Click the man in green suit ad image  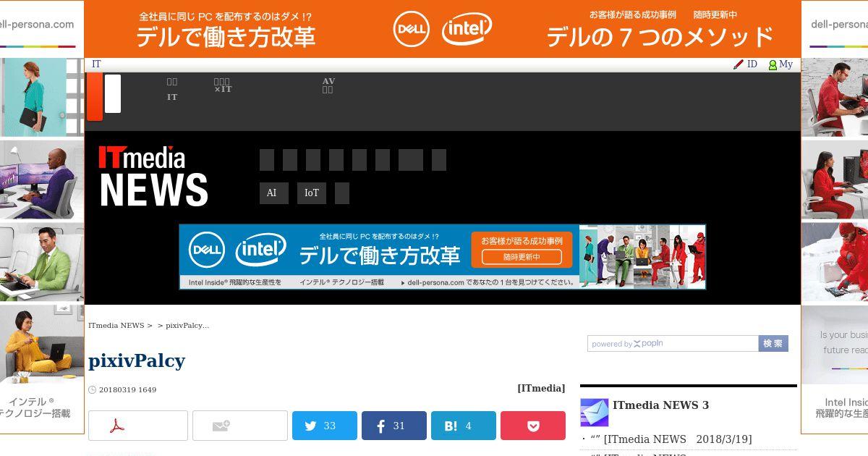tap(42, 261)
